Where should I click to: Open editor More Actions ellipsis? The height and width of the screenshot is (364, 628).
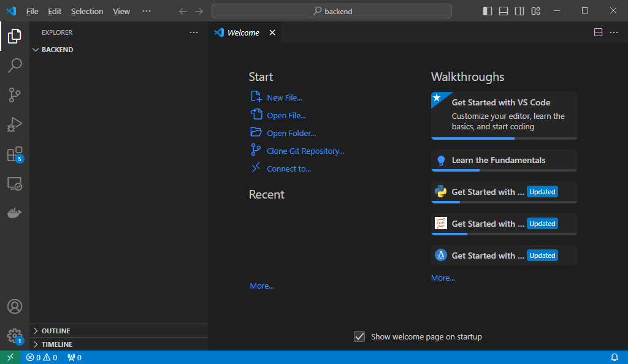point(614,32)
